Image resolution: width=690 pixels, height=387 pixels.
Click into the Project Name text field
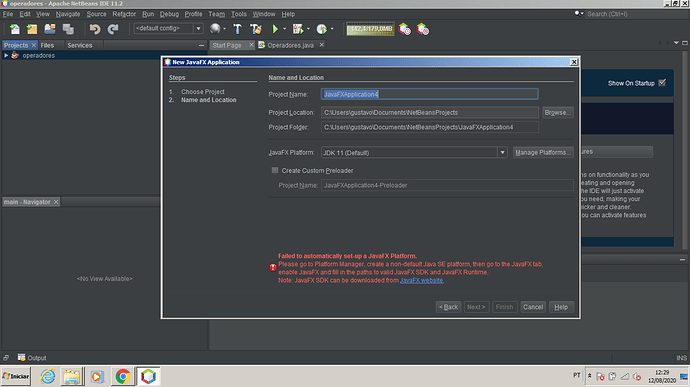click(x=429, y=94)
